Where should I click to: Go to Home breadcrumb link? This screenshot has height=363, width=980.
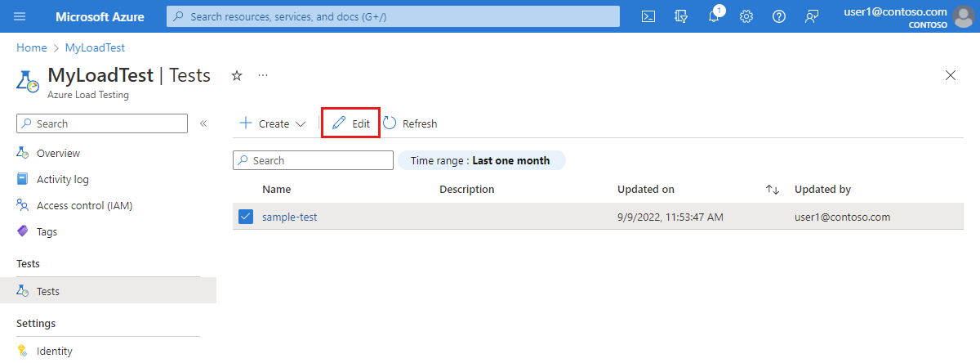click(31, 48)
